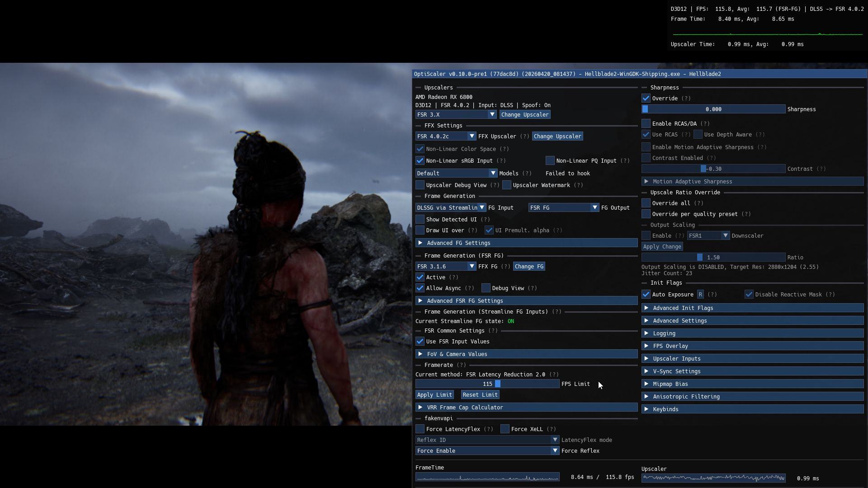Expand FoV & Camera Values section
This screenshot has height=488, width=868.
point(527,354)
